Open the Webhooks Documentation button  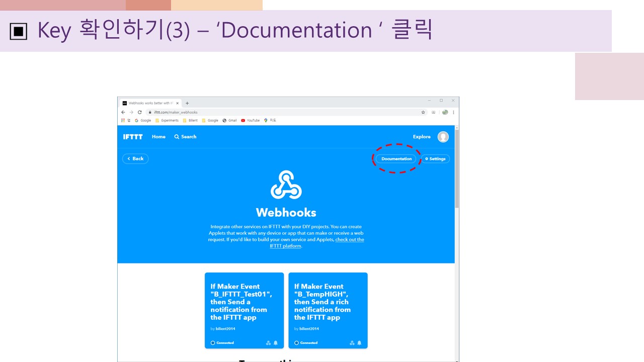pos(396,159)
